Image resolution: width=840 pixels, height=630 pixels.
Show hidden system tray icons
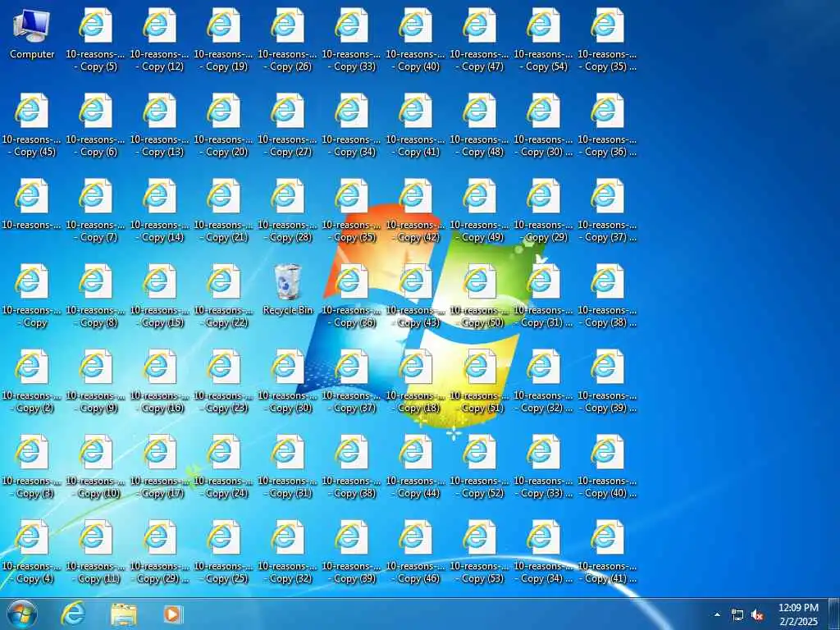[717, 614]
